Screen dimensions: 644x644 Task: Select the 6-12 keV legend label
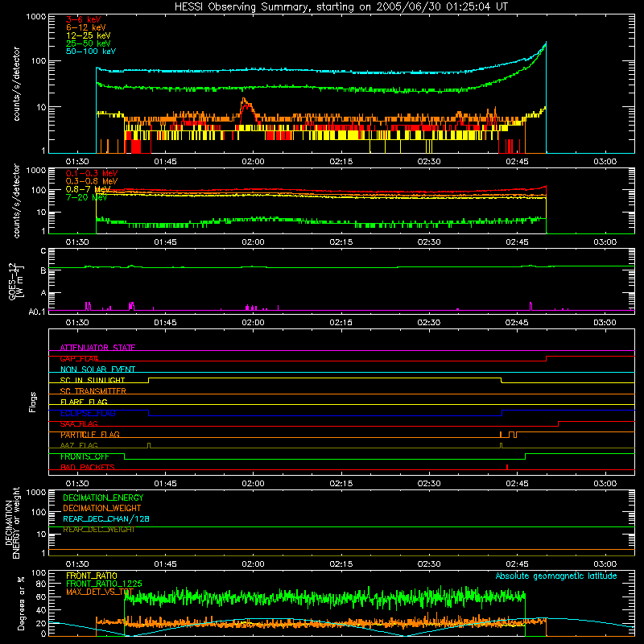86,27
